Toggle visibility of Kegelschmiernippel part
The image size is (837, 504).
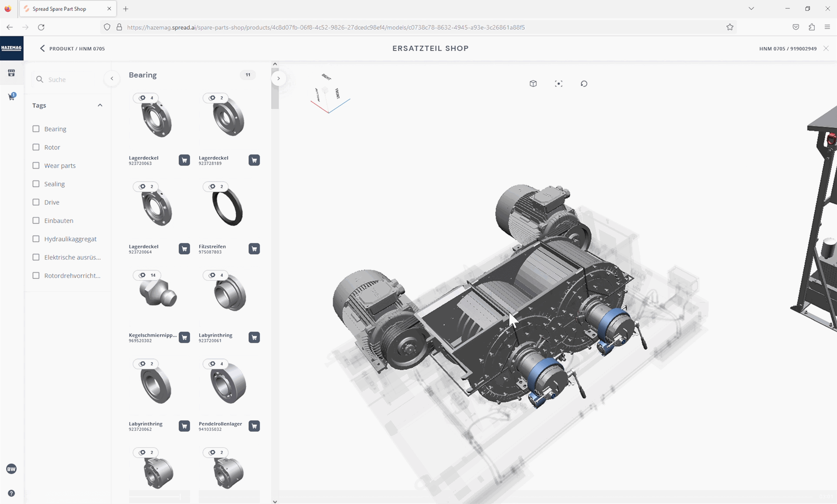click(146, 275)
